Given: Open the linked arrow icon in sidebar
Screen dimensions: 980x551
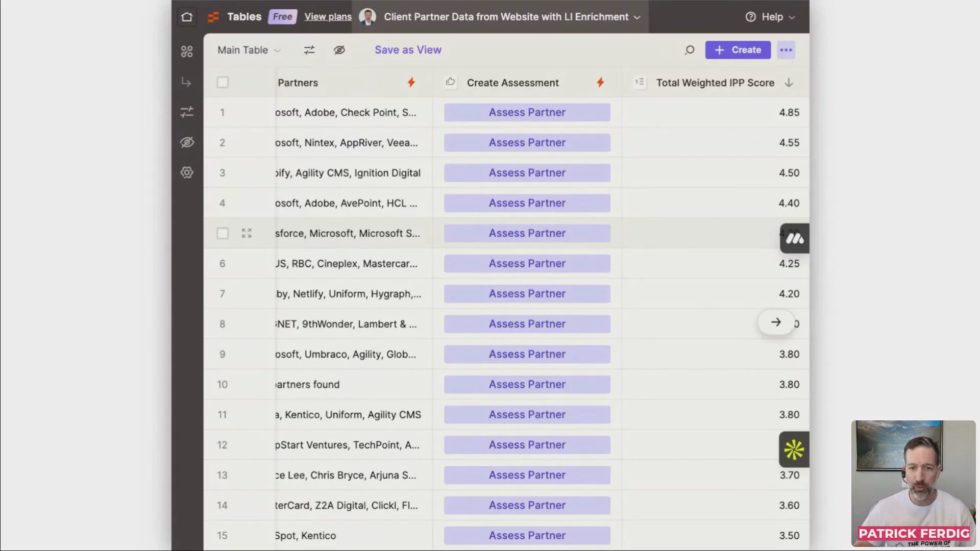Looking at the screenshot, I should 187,82.
